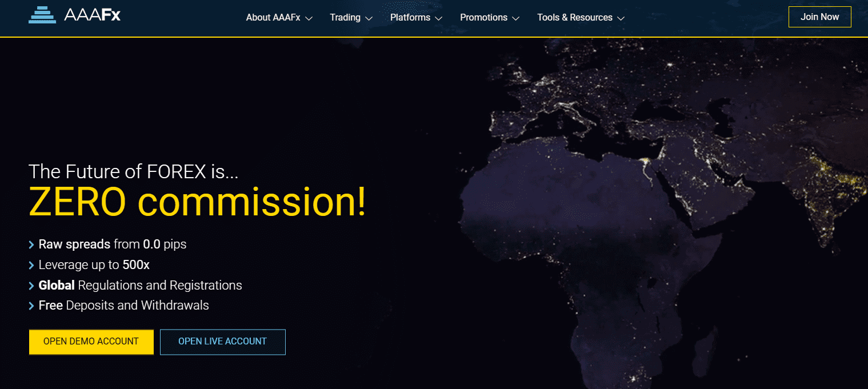Click the arrow bullet beside Leverage up to 500x

point(31,265)
